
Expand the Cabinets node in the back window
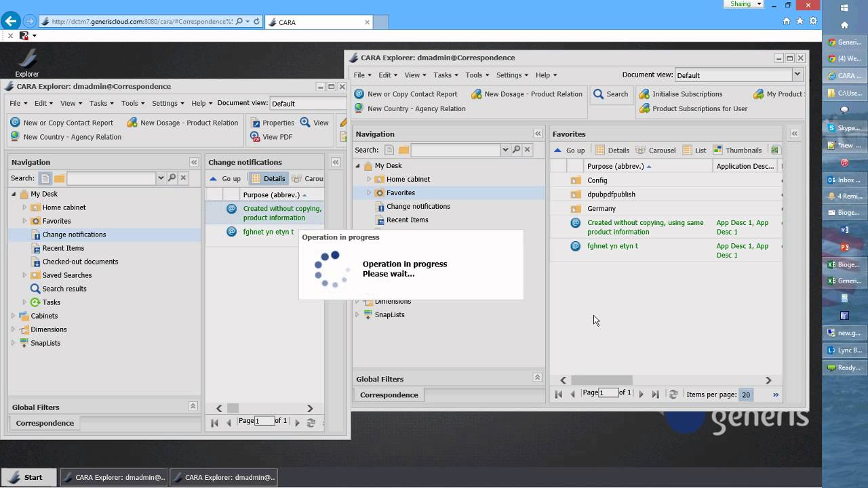tap(14, 316)
